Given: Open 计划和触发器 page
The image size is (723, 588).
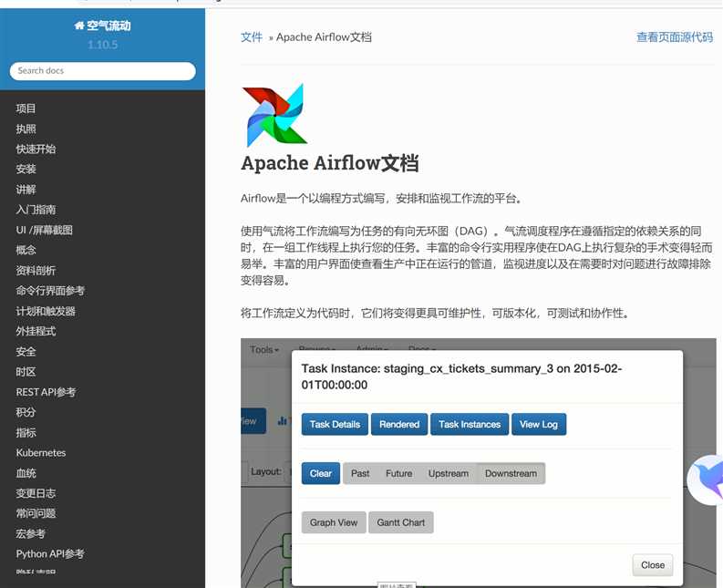Looking at the screenshot, I should [46, 311].
